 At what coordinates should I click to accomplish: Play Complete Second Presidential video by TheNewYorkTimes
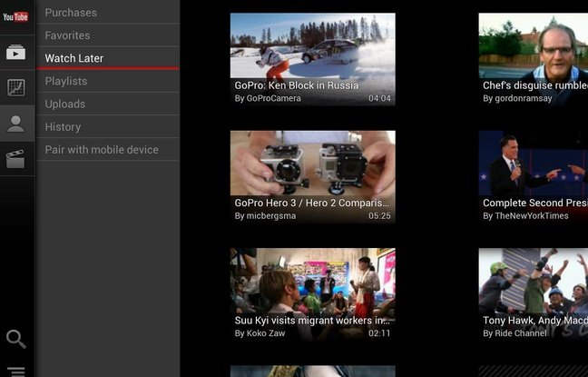pyautogui.click(x=534, y=177)
